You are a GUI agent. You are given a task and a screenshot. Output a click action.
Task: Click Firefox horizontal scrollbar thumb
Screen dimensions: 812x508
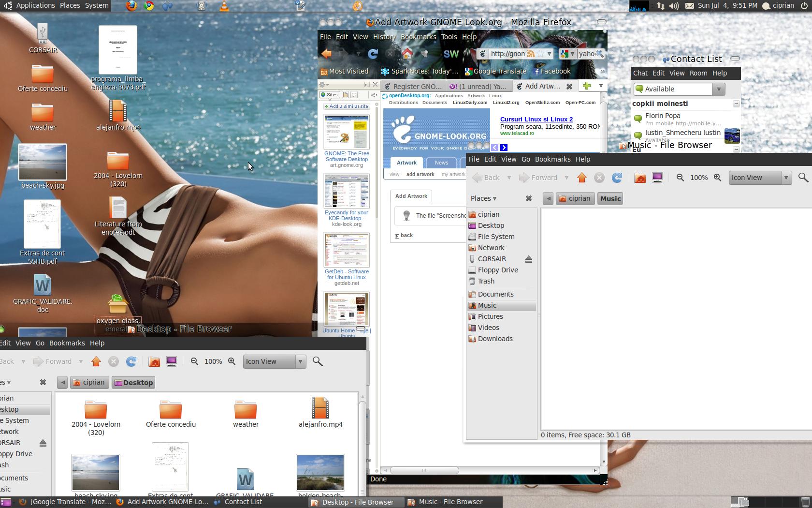tap(424, 470)
